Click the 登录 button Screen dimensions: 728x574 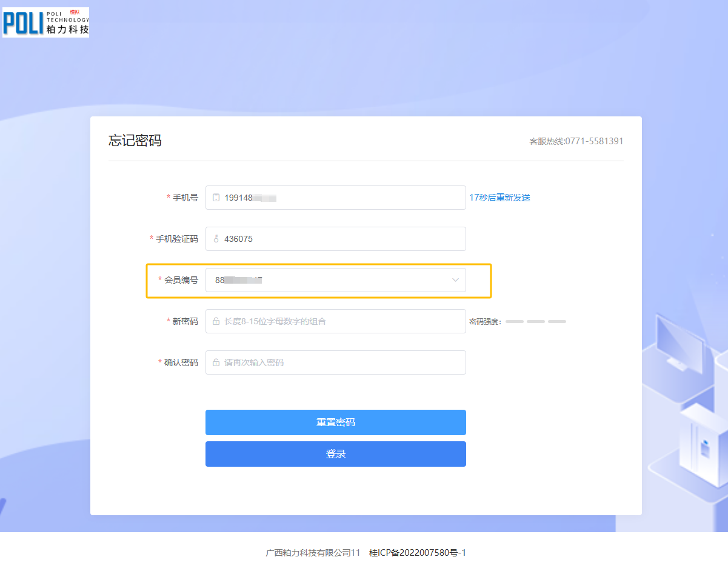[335, 454]
